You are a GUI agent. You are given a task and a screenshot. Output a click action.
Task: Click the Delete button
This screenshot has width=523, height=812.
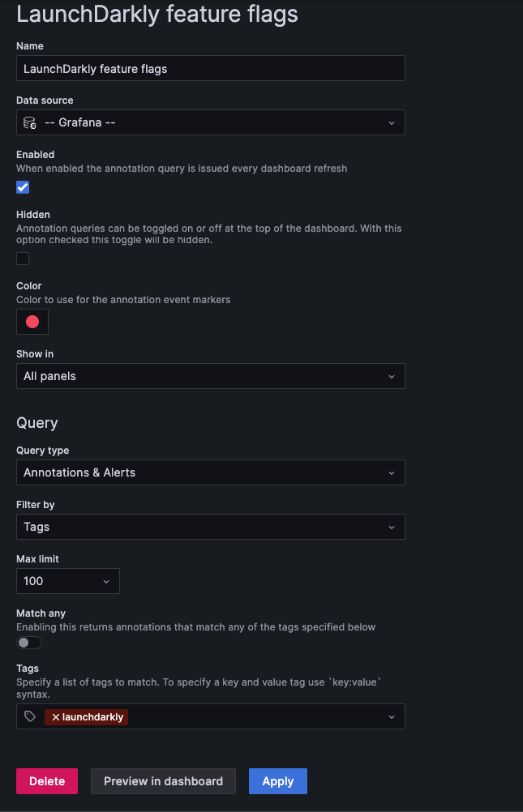46,780
